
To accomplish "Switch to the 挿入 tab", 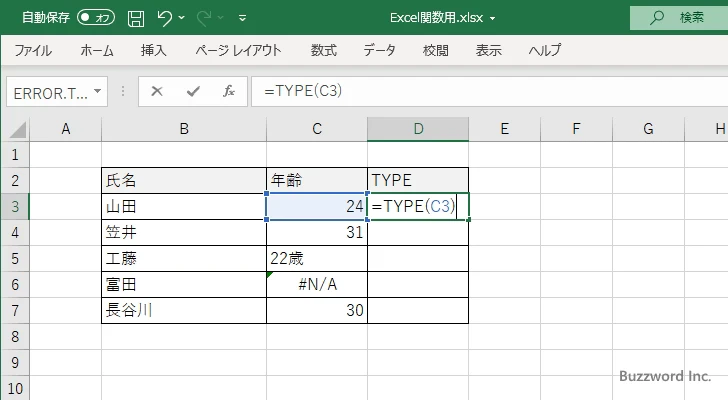I will pyautogui.click(x=154, y=50).
